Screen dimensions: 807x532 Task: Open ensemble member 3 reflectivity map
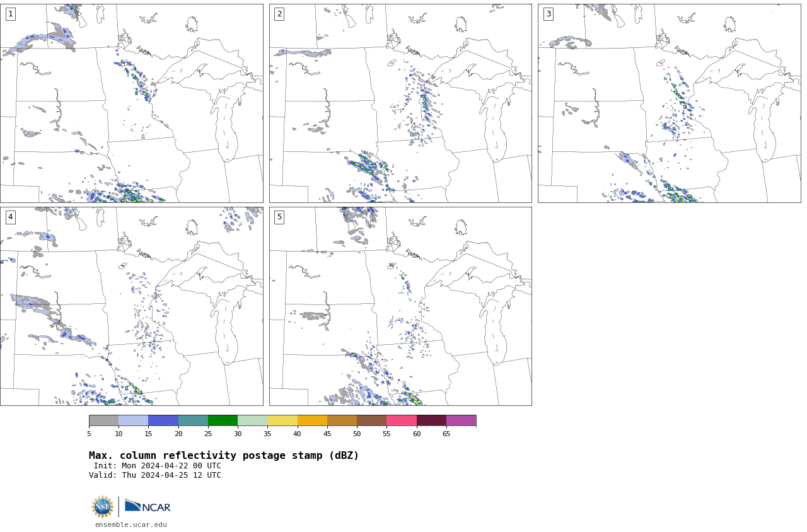point(670,103)
